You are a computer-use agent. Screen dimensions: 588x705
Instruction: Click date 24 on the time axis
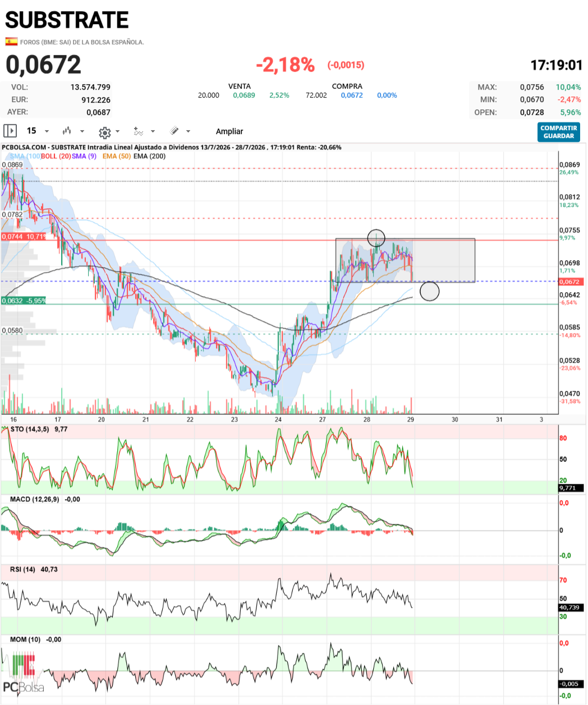coord(278,420)
